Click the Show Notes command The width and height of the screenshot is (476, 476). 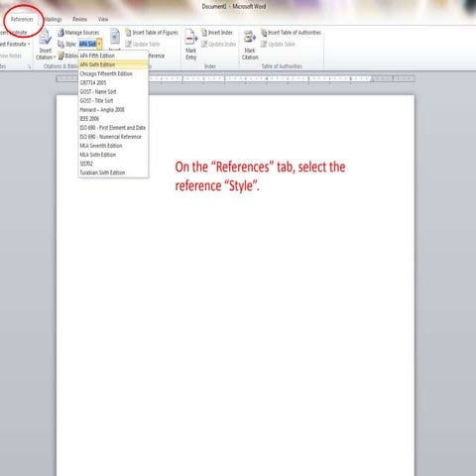tap(11, 56)
